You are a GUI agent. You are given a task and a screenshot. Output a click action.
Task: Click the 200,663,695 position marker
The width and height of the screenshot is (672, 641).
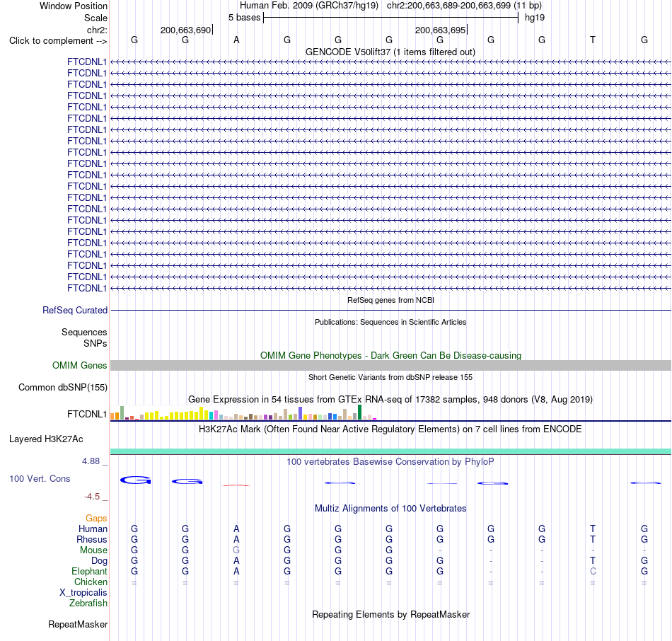[441, 30]
